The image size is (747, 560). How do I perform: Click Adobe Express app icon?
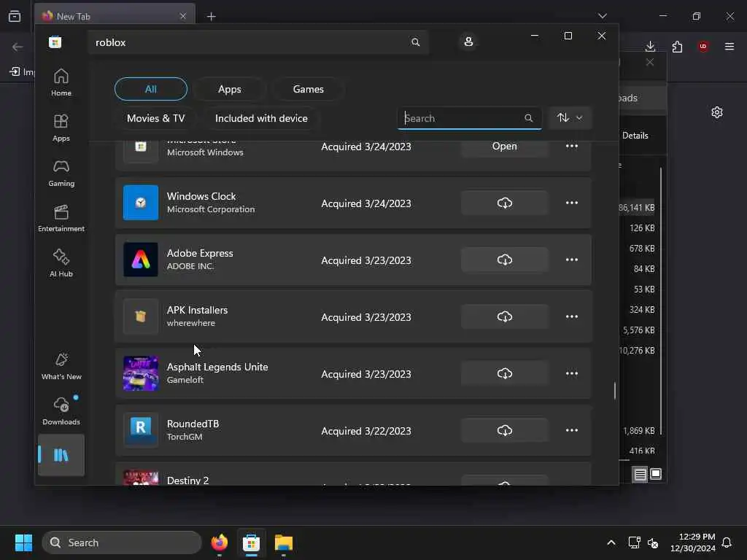point(141,260)
